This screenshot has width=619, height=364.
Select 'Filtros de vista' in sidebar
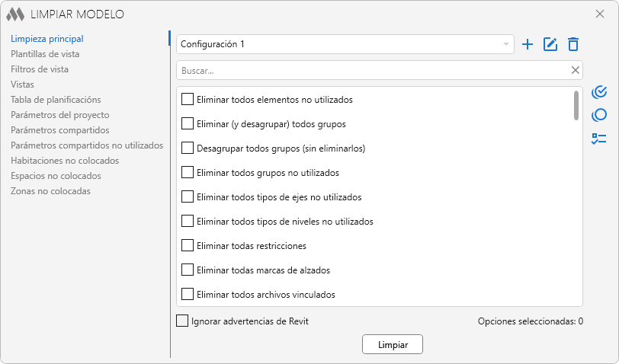(x=40, y=69)
